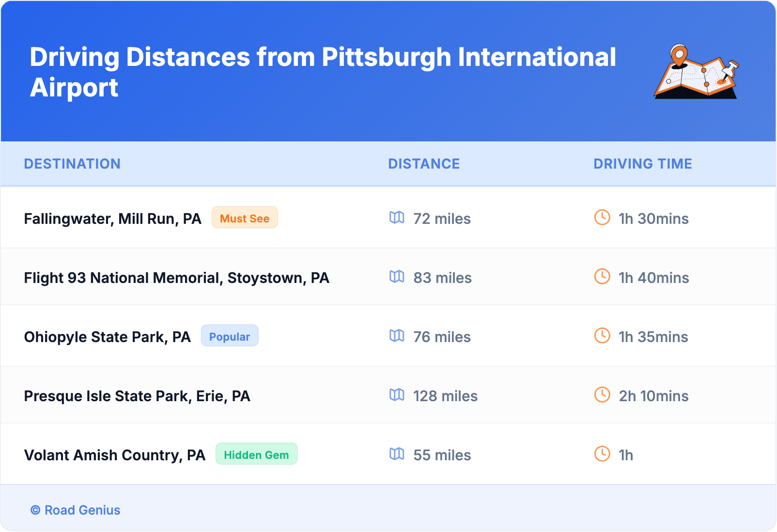Click the map icon beside 76 miles
Screen dimensions: 777x532
[397, 336]
